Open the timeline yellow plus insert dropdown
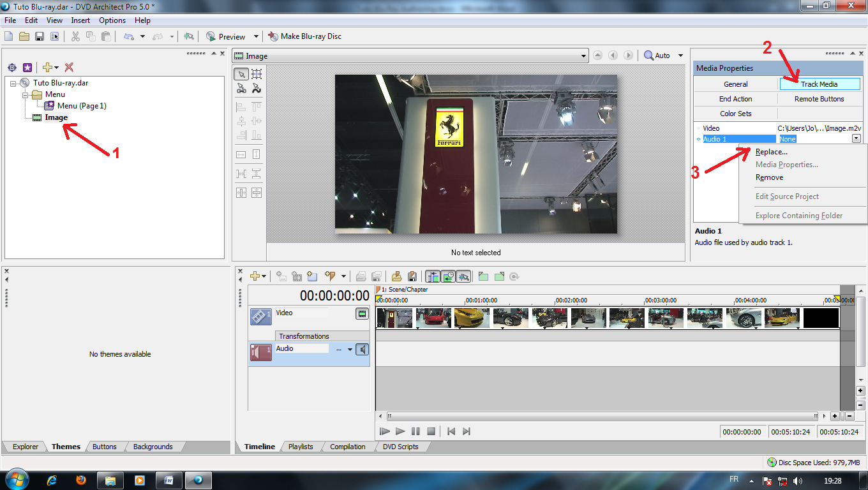Viewport: 868px width, 490px height. 258,276
